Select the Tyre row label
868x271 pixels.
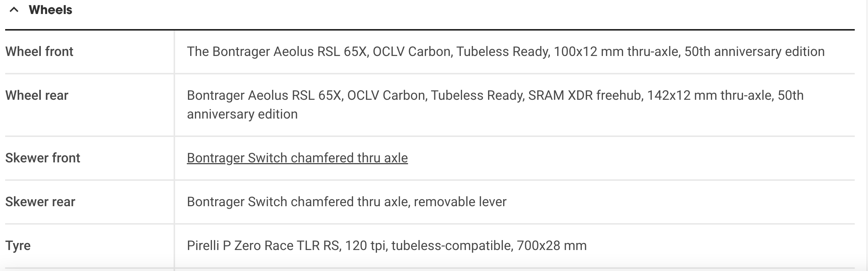[x=18, y=246]
